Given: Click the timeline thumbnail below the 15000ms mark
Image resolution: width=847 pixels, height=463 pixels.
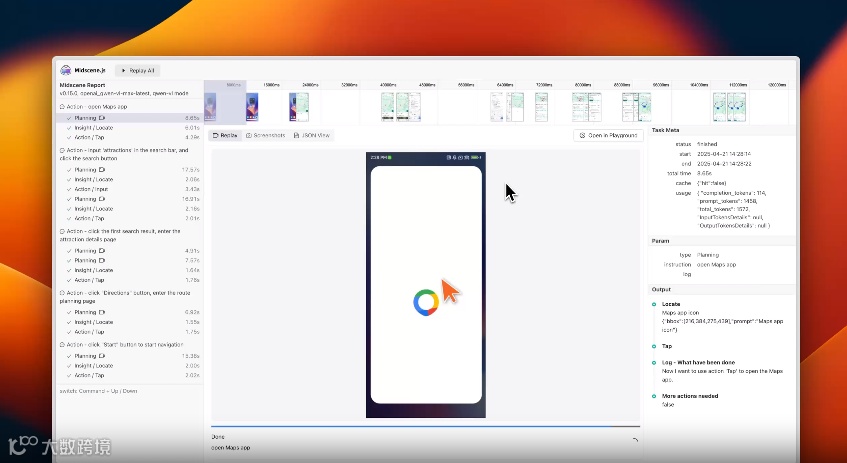Looking at the screenshot, I should coord(252,106).
